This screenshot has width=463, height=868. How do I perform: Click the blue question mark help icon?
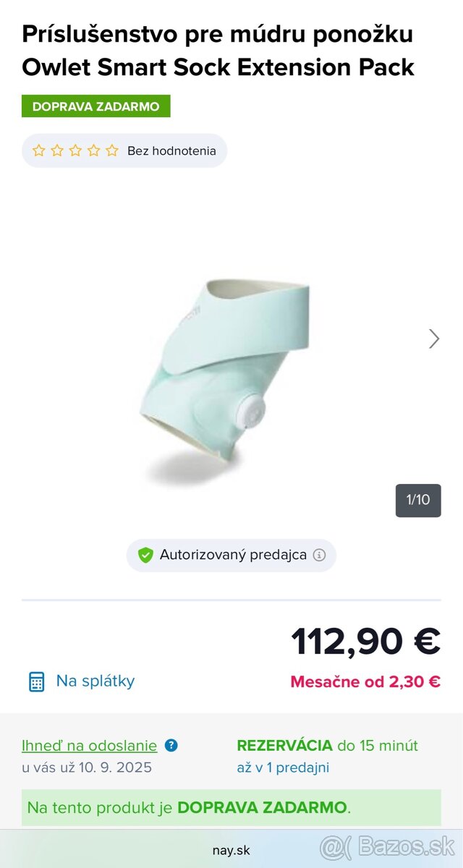[171, 746]
